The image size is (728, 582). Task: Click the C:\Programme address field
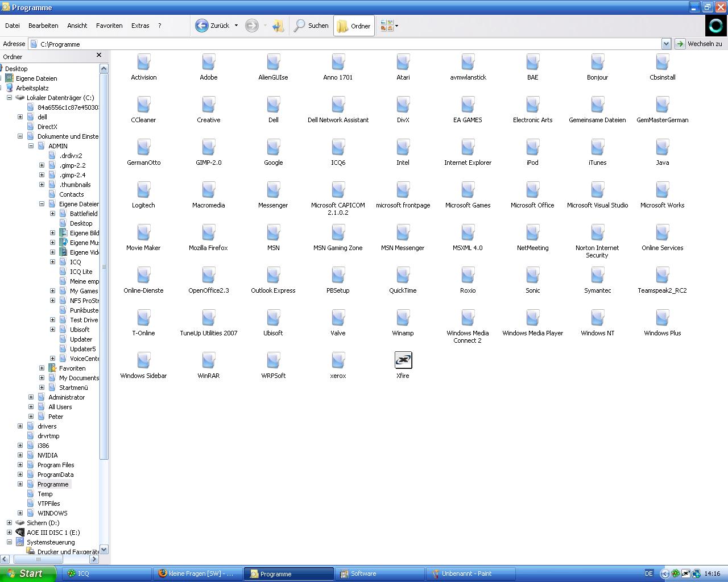click(x=341, y=44)
